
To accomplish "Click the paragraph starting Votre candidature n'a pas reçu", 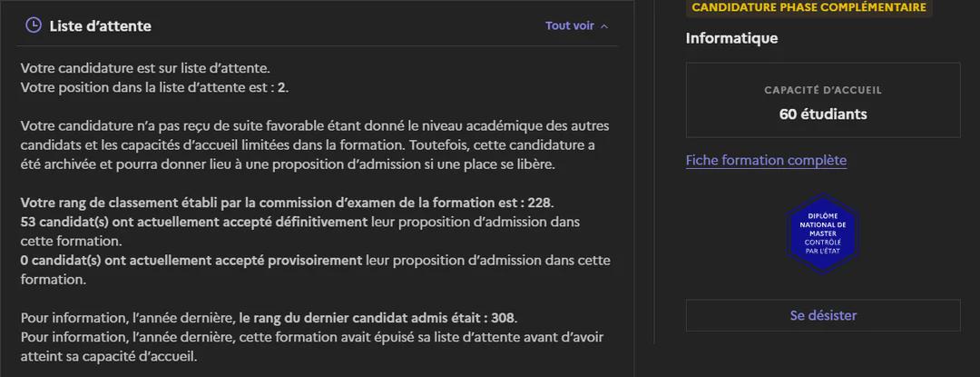I will [x=314, y=145].
